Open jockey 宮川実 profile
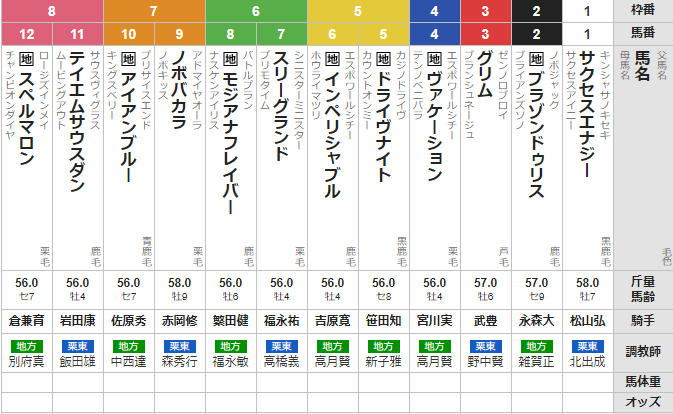Viewport: 673px width, 414px height. pos(434,321)
